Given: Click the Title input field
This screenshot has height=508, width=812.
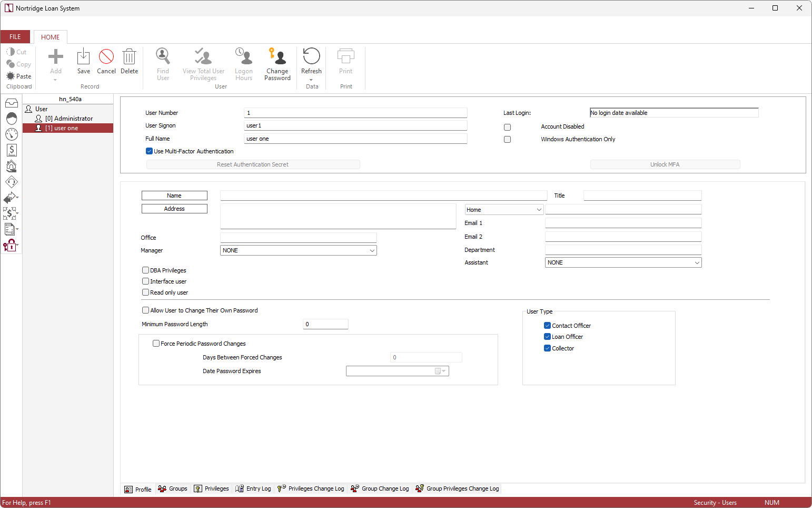Looking at the screenshot, I should [642, 196].
